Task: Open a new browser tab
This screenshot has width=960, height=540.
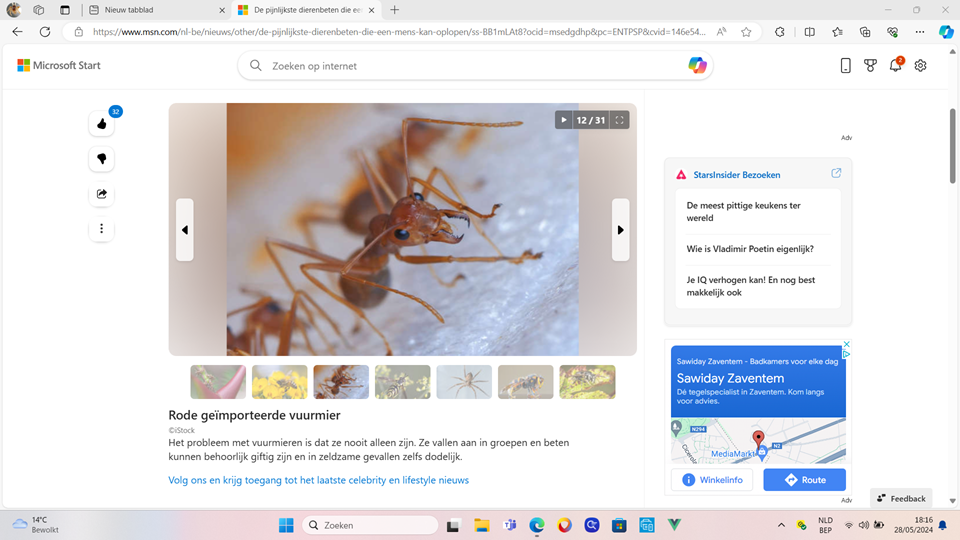Action: click(x=394, y=10)
